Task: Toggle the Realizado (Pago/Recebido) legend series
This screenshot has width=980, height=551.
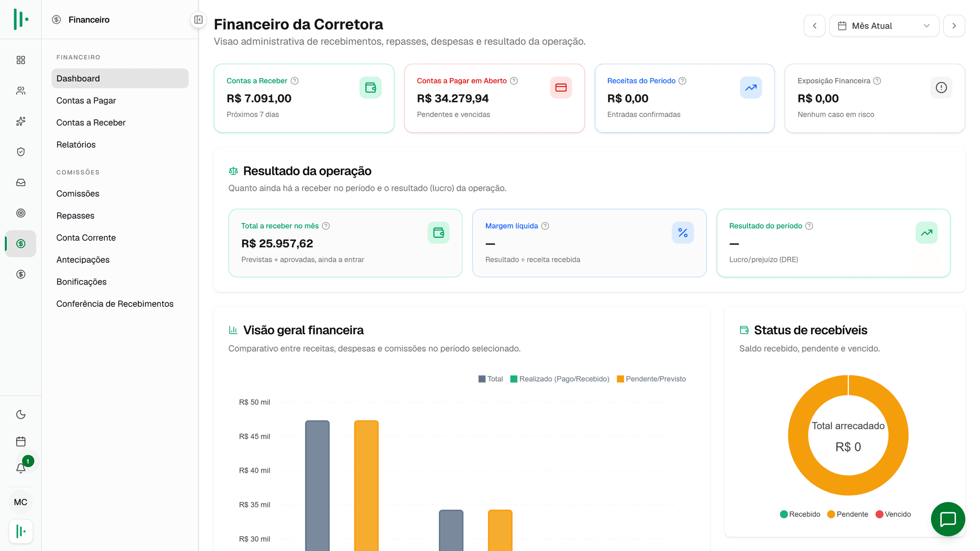Action: tap(560, 379)
